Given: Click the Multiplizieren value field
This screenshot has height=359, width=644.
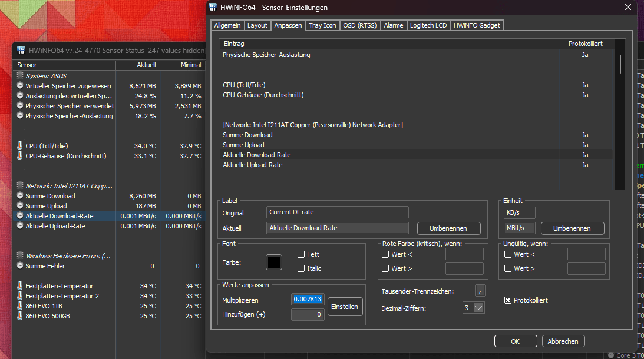Looking at the screenshot, I should tap(308, 299).
